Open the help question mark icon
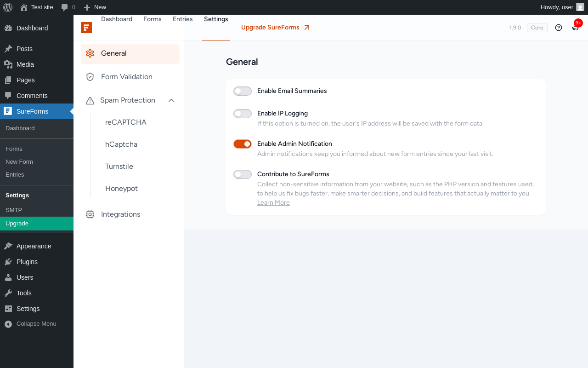Viewport: 588px width, 368px height. [x=559, y=28]
